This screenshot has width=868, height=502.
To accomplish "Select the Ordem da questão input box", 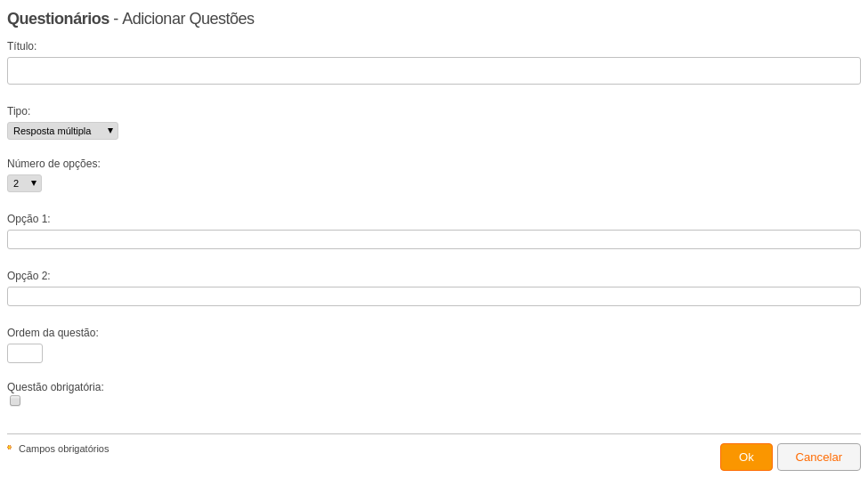I will (x=25, y=353).
